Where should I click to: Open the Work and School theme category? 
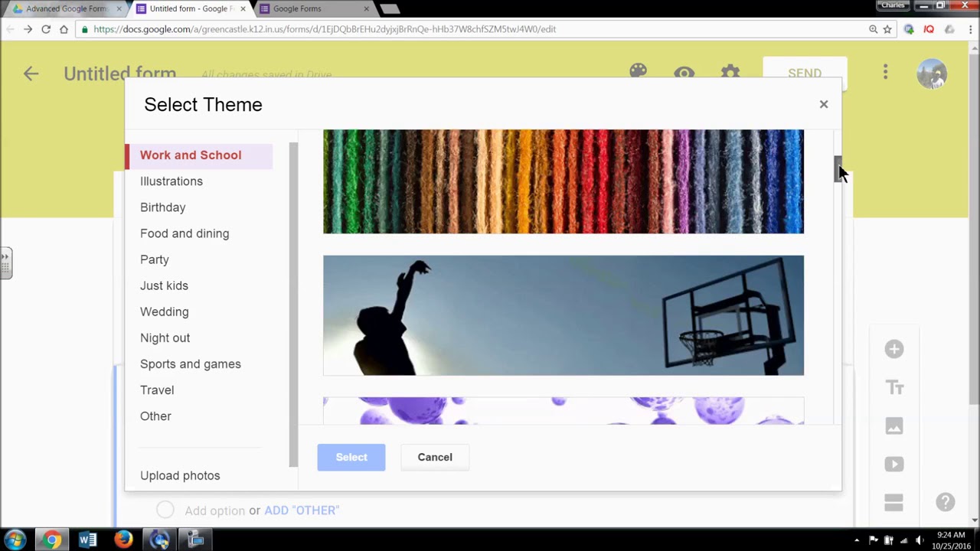pyautogui.click(x=199, y=155)
